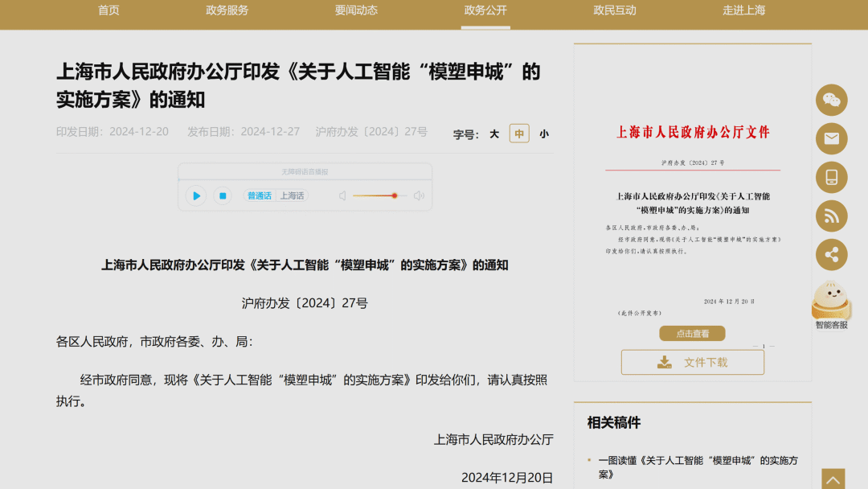Select 政务公开 navigation tab

485,10
